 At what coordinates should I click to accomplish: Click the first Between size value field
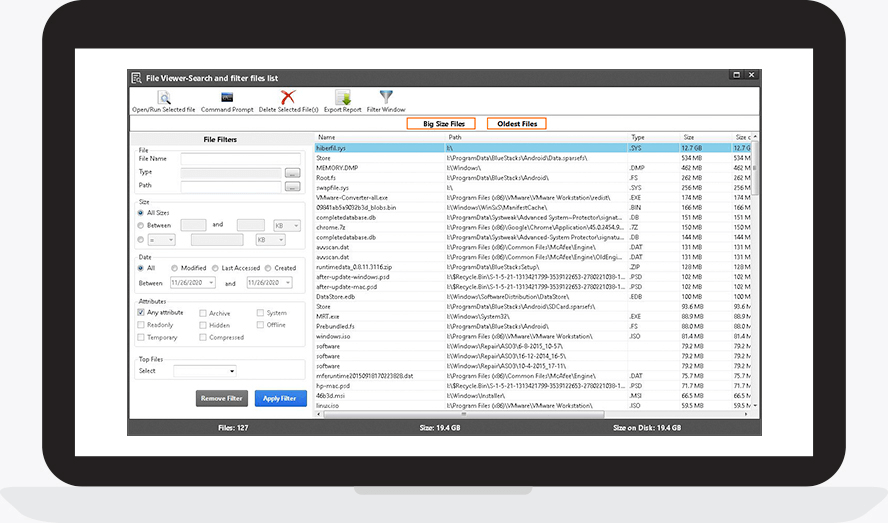tap(193, 226)
